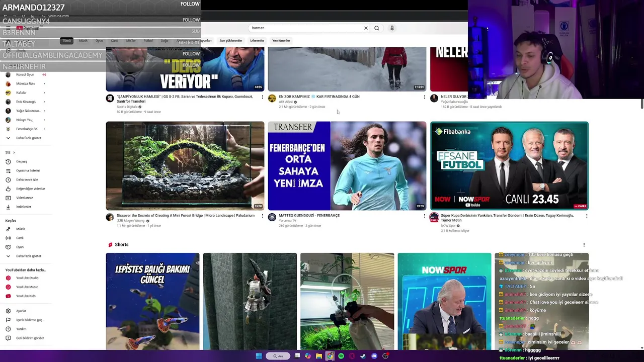Select the Tümü filter chip
Screen dimensions: 644x362
[67, 41]
